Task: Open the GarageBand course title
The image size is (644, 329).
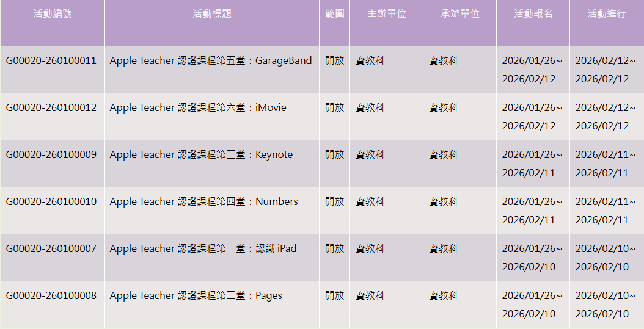Action: [211, 60]
